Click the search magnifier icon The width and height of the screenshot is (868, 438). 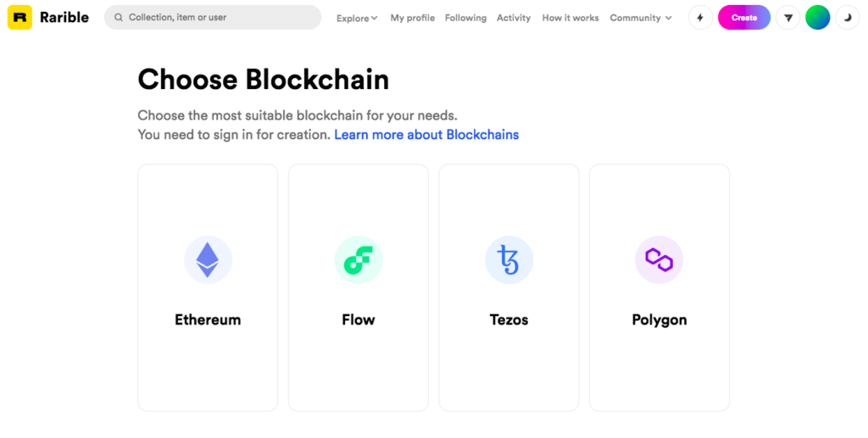[119, 18]
